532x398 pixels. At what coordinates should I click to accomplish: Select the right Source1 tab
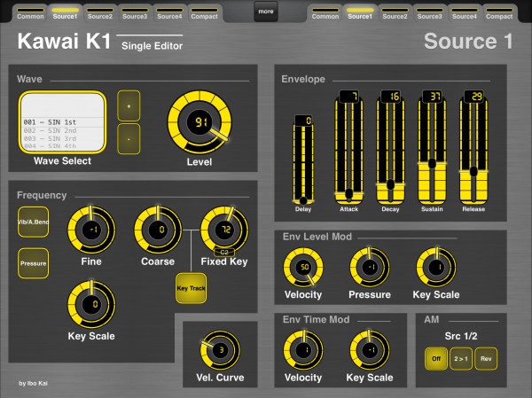point(360,13)
